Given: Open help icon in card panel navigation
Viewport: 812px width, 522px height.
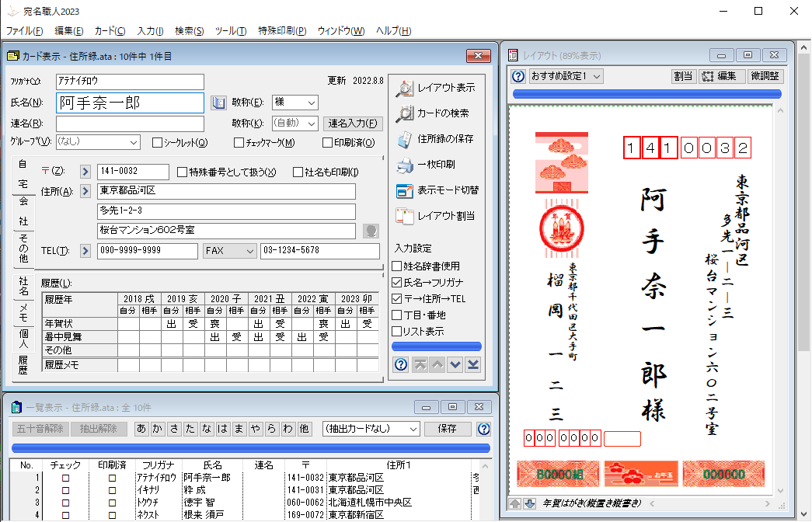Looking at the screenshot, I should click(x=401, y=364).
